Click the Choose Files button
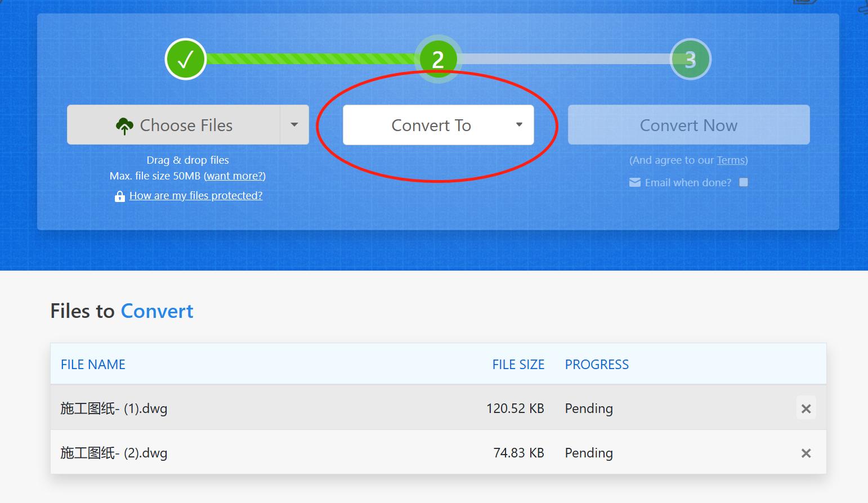This screenshot has height=503, width=868. [174, 125]
